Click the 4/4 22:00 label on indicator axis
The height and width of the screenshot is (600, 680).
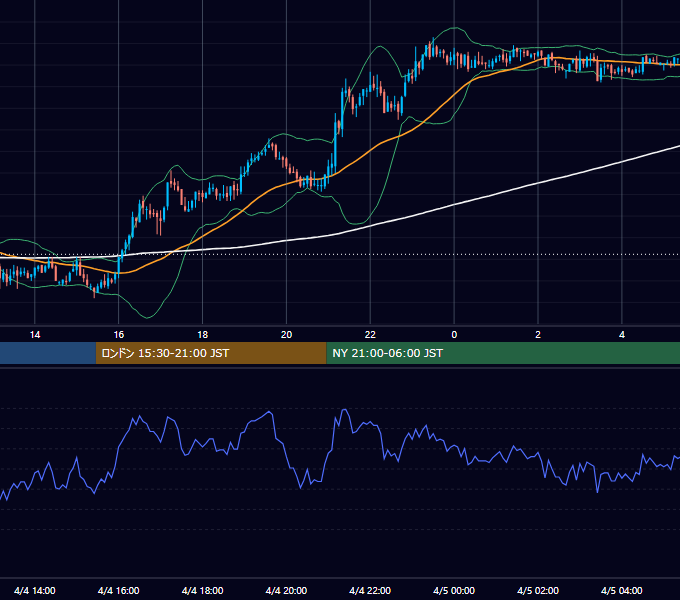370,590
